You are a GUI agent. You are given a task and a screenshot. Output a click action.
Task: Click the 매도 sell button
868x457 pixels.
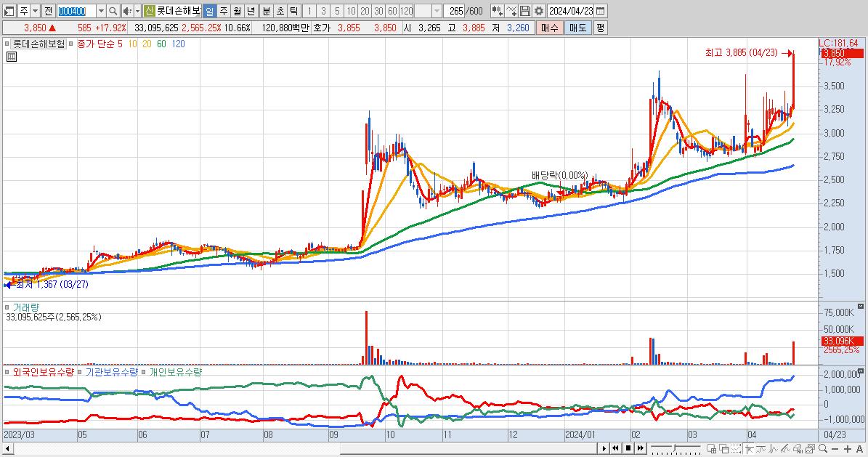pyautogui.click(x=578, y=27)
